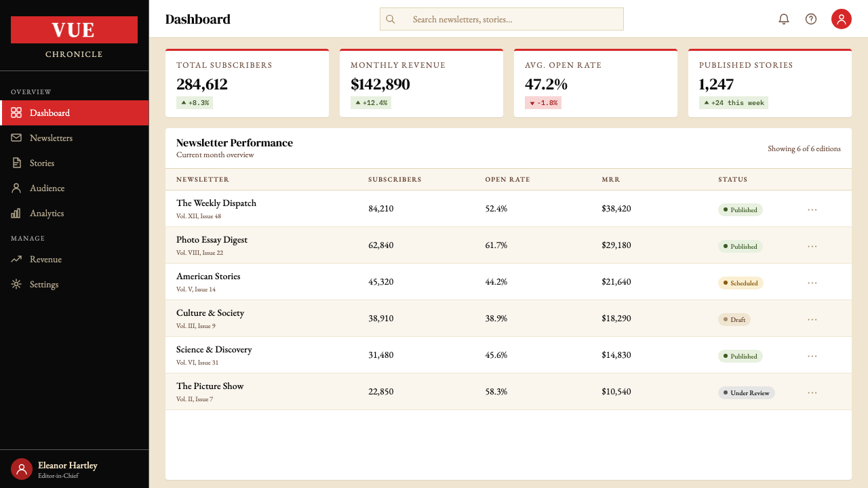
Task: Click the Showing 6 of 6 editions text
Action: coord(804,148)
